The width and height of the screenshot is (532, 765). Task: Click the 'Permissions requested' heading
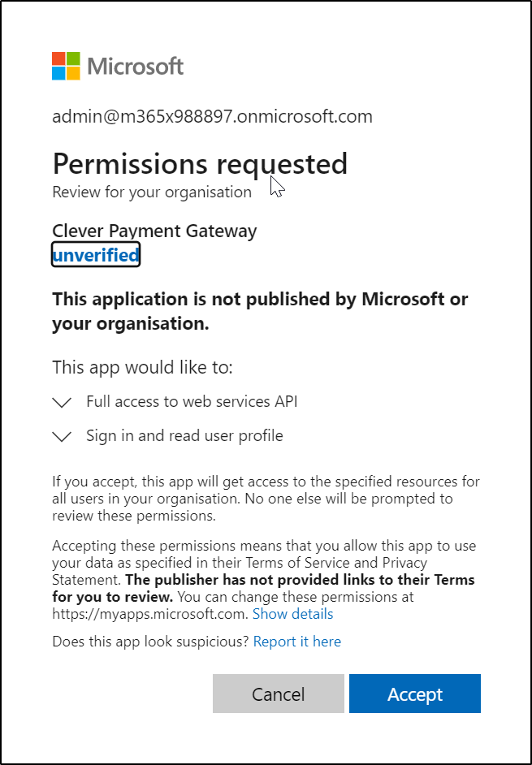(200, 164)
